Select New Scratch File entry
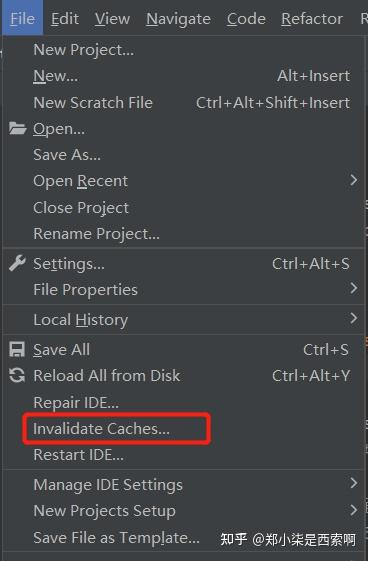The height and width of the screenshot is (561, 368). click(93, 103)
